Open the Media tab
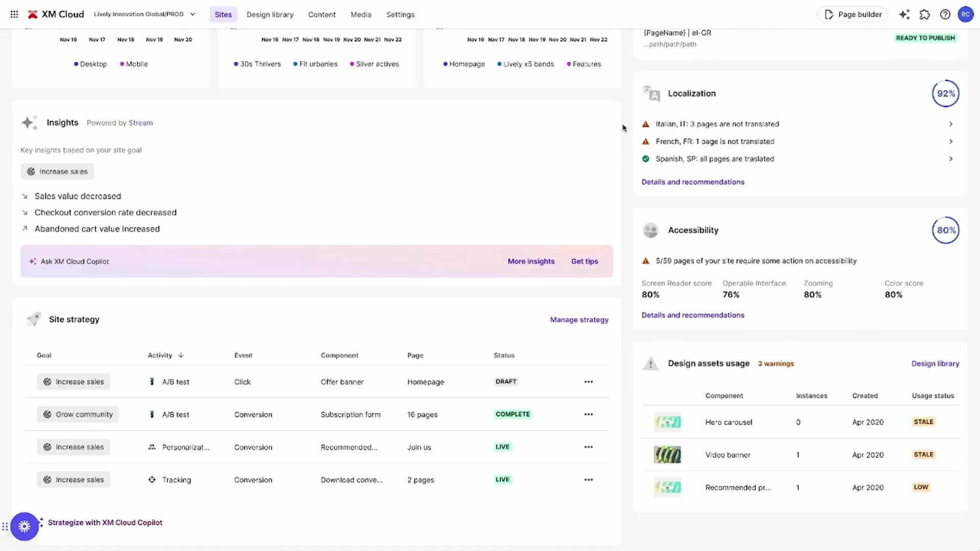This screenshot has width=980, height=551. coord(360,14)
